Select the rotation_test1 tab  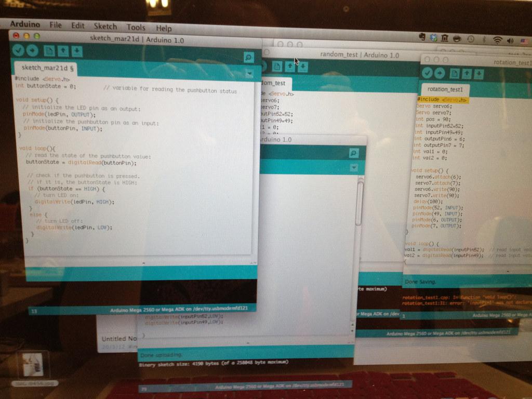coord(445,89)
